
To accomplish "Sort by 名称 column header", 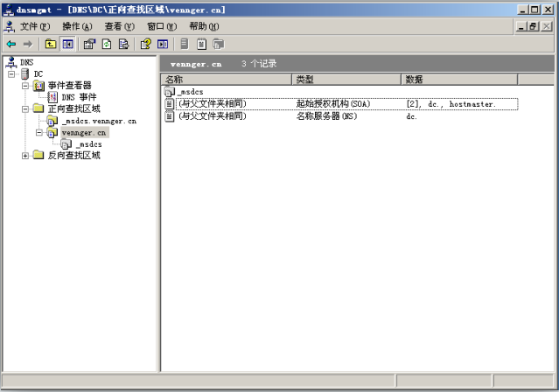I will click(x=227, y=79).
